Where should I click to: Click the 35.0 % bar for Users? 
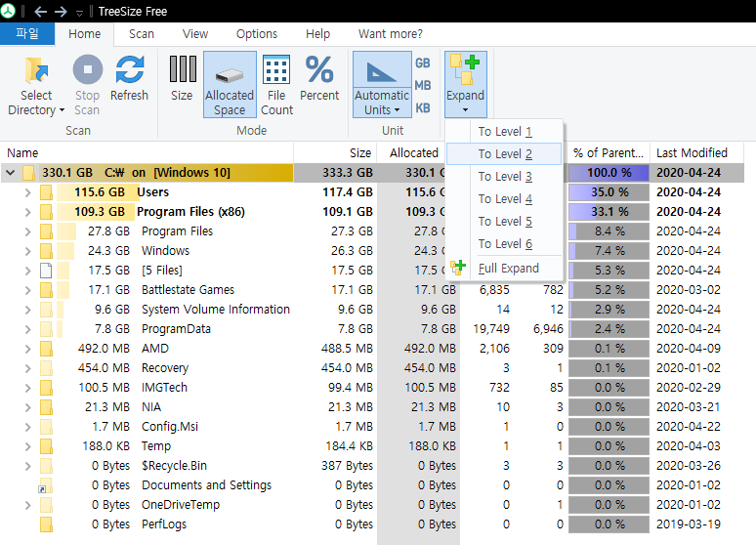click(609, 192)
